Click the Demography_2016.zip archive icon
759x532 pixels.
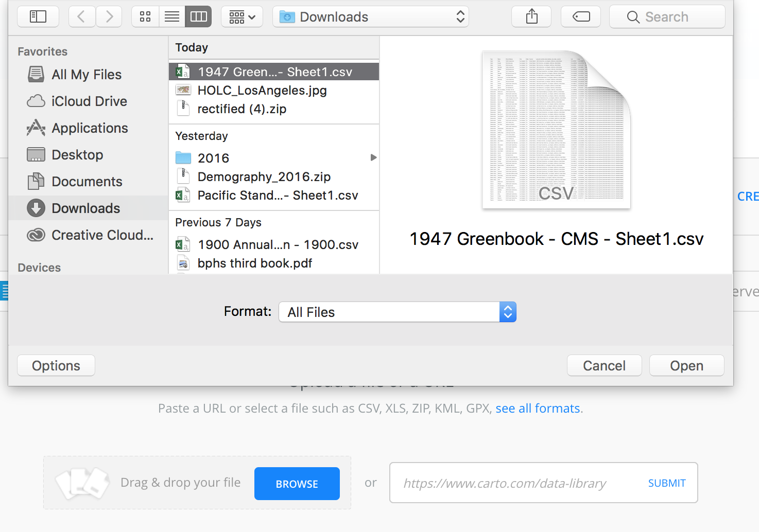click(183, 176)
